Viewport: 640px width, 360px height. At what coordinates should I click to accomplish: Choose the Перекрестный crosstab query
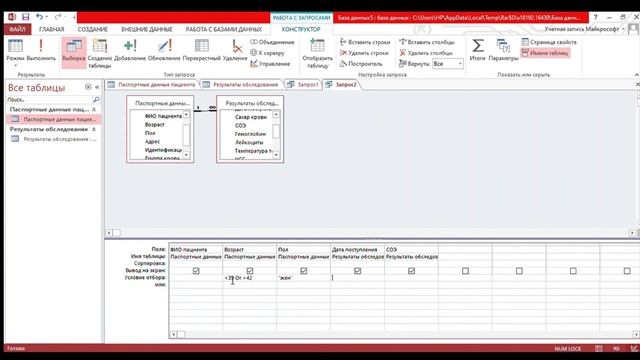click(x=202, y=50)
